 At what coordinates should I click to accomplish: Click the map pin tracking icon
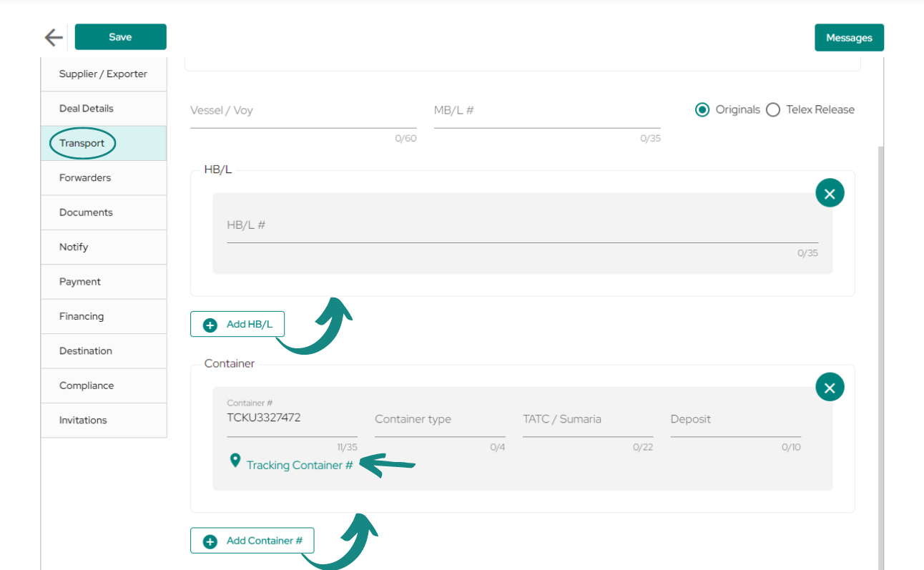pyautogui.click(x=235, y=461)
